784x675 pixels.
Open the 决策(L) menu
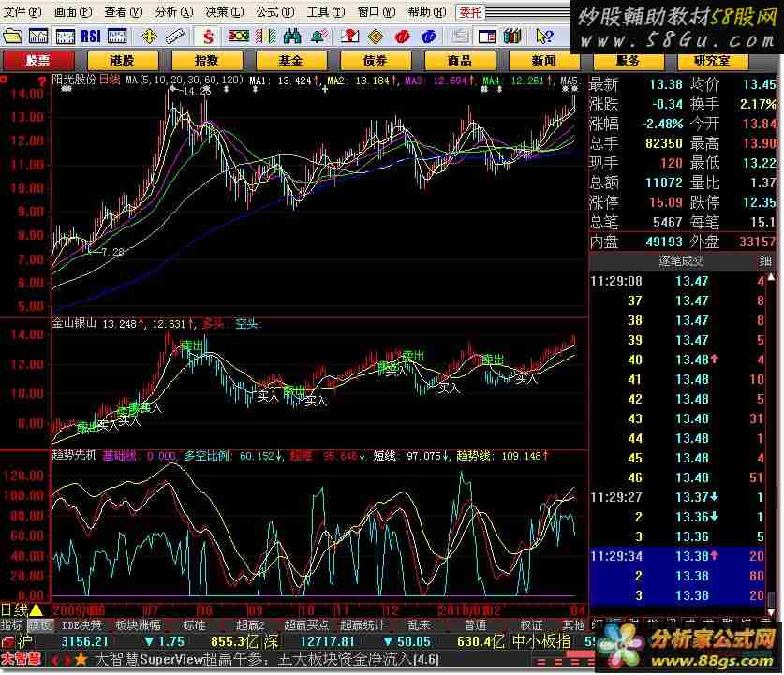pos(225,11)
